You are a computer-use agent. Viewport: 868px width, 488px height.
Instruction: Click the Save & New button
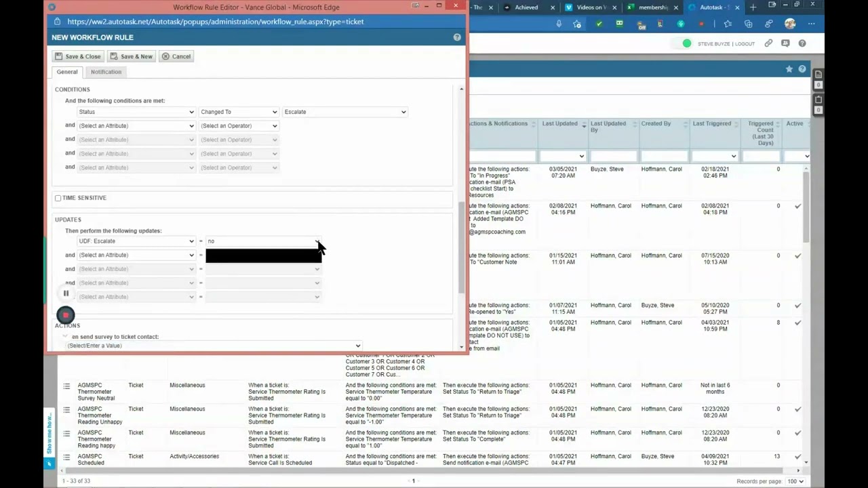(132, 56)
